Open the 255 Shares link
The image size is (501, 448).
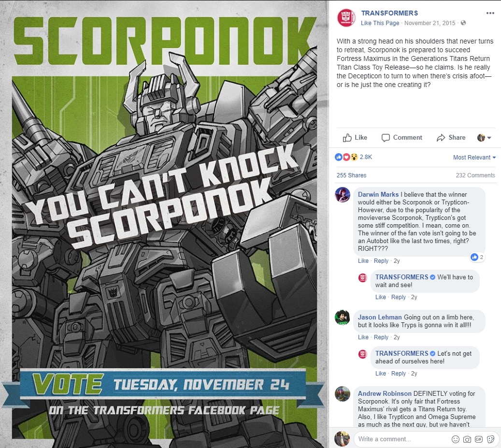351,175
